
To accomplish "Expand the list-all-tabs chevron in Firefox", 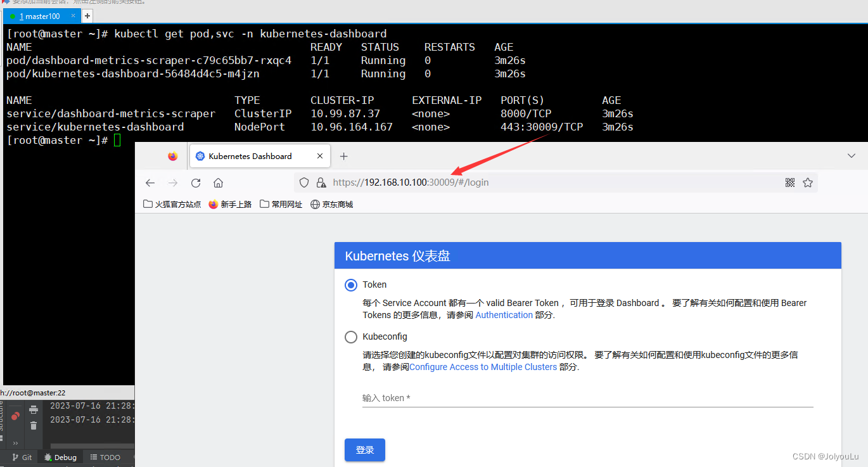I will pyautogui.click(x=852, y=156).
